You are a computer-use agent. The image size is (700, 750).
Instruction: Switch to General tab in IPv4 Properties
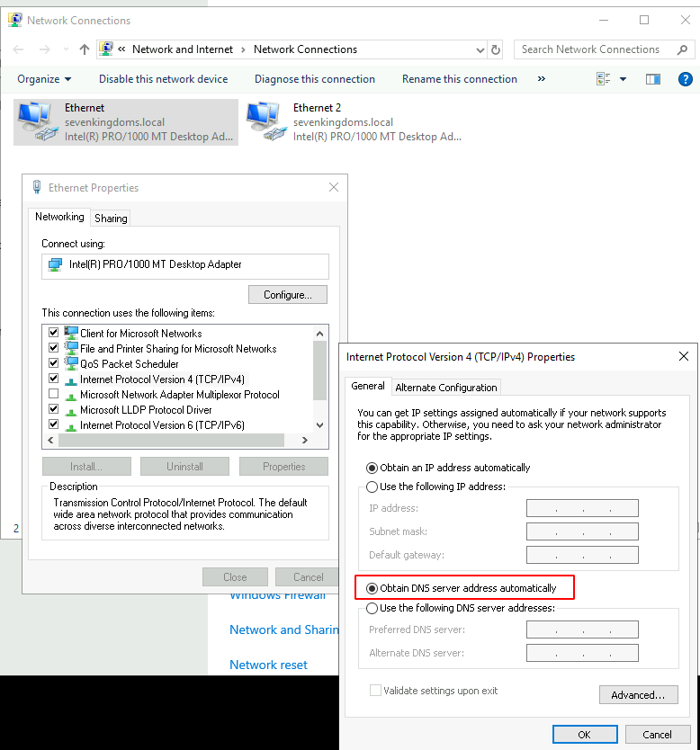(x=367, y=386)
